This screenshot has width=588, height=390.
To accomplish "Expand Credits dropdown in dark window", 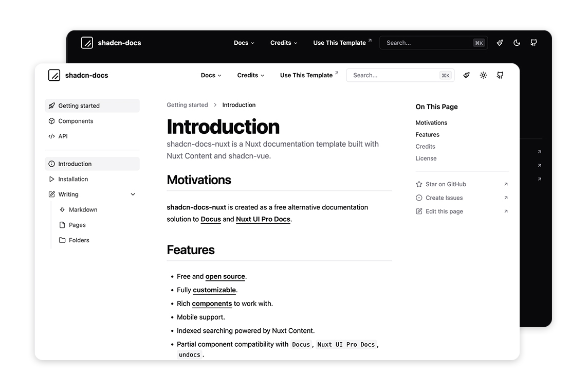I will pos(284,43).
